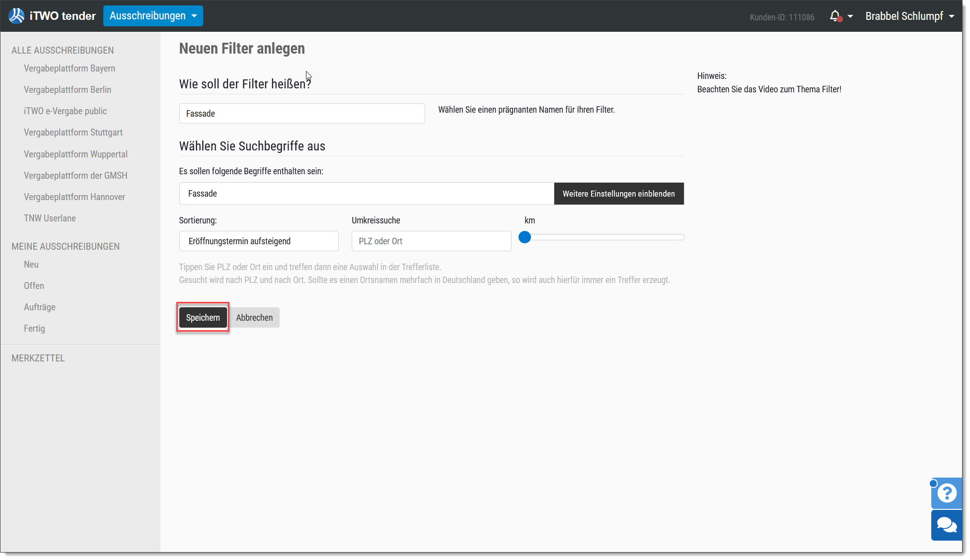970x560 pixels.
Task: Click Weitere Einstellungen einblenden
Action: (619, 194)
